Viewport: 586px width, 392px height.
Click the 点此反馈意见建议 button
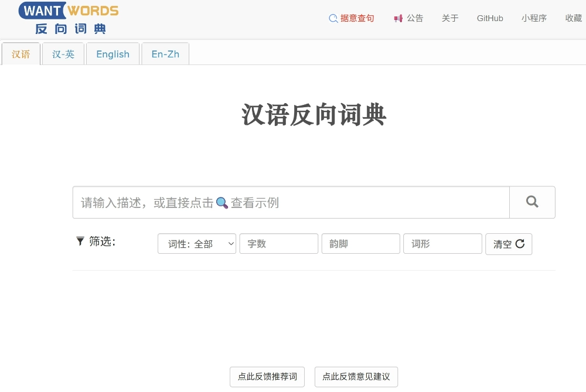click(356, 377)
